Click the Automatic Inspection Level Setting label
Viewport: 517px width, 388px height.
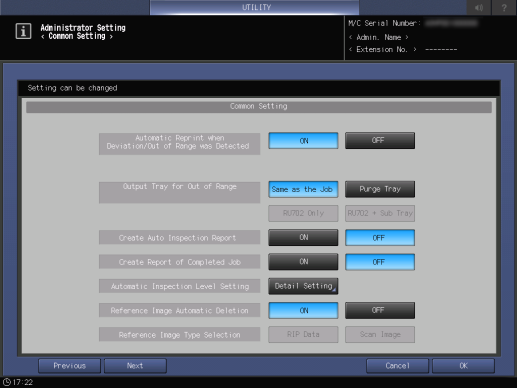coord(179,286)
